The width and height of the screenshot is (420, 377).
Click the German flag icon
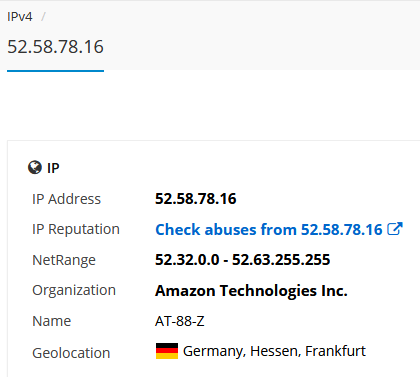click(x=167, y=351)
